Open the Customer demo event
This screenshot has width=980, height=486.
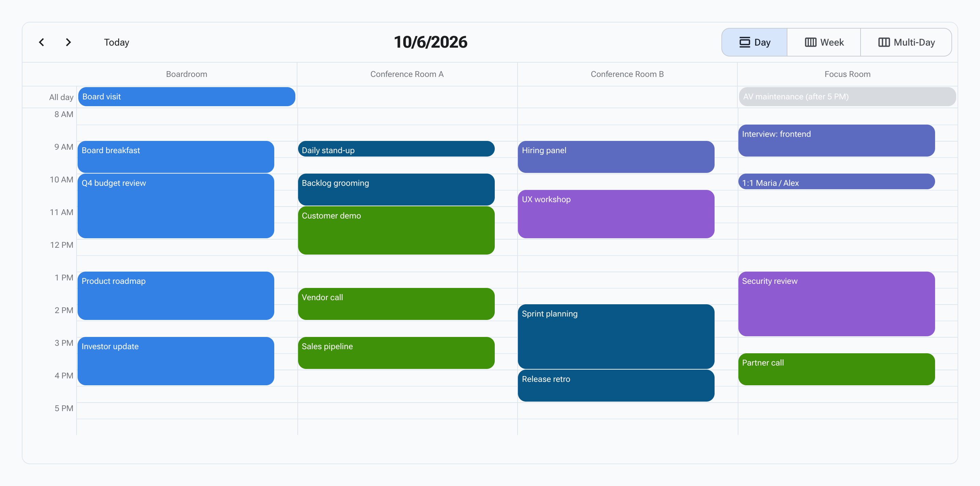coord(396,230)
